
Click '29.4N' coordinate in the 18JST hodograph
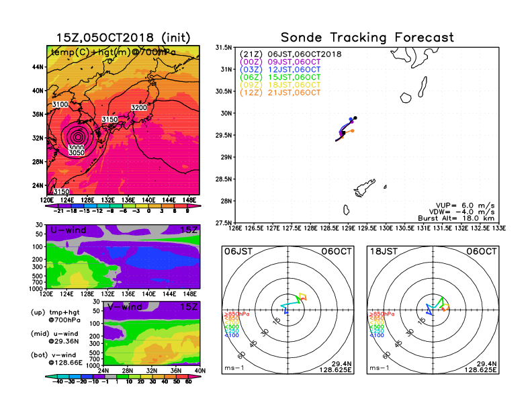tap(486, 364)
